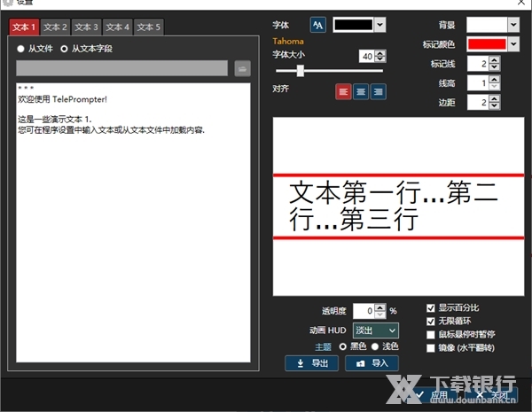Image resolution: width=532 pixels, height=412 pixels.
Task: Switch to 文本 2 tab
Action: [x=55, y=27]
